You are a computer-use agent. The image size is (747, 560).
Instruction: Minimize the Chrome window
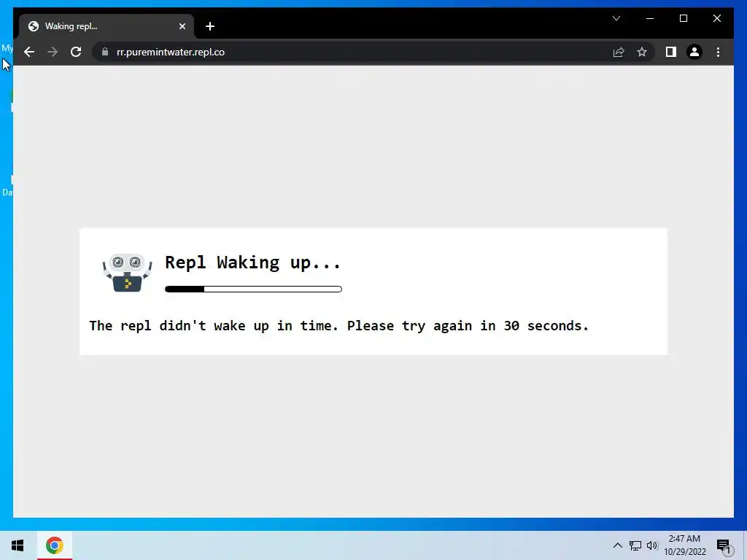[x=650, y=18]
